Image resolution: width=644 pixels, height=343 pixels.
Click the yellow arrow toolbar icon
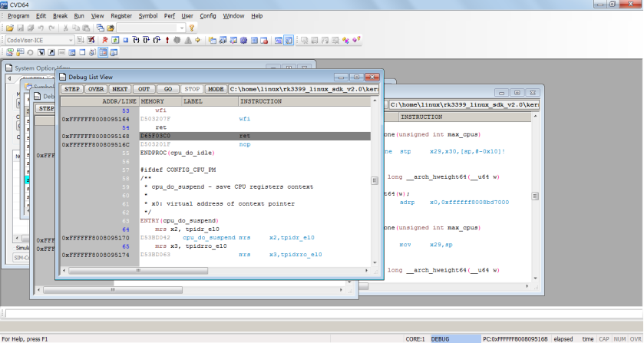tap(199, 40)
